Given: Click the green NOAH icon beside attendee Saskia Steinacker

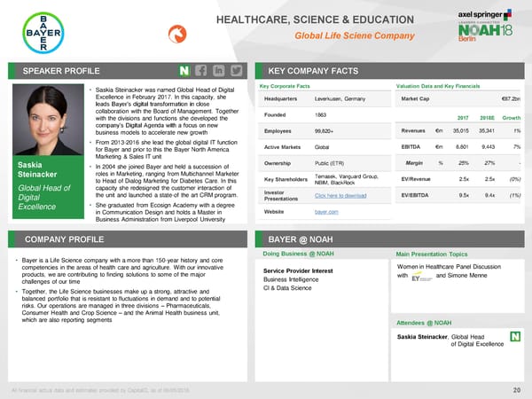Looking at the screenshot, I should click(515, 337).
